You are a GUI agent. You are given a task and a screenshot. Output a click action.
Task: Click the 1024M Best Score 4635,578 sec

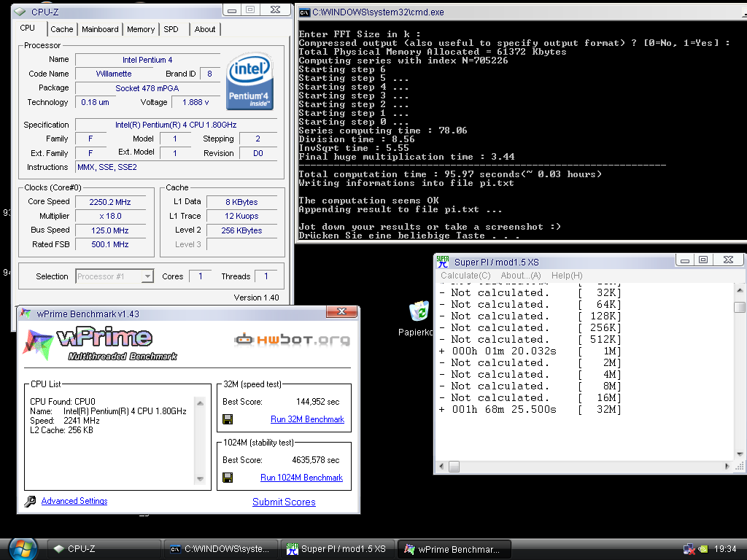pyautogui.click(x=315, y=460)
